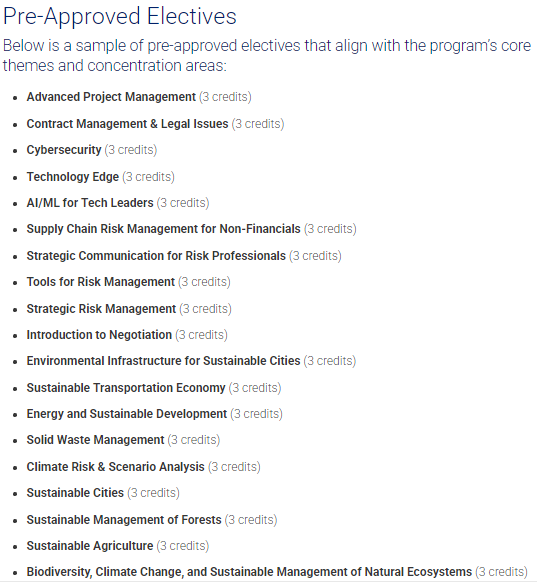Select Strategic Communication for Risk Professionals

click(156, 256)
